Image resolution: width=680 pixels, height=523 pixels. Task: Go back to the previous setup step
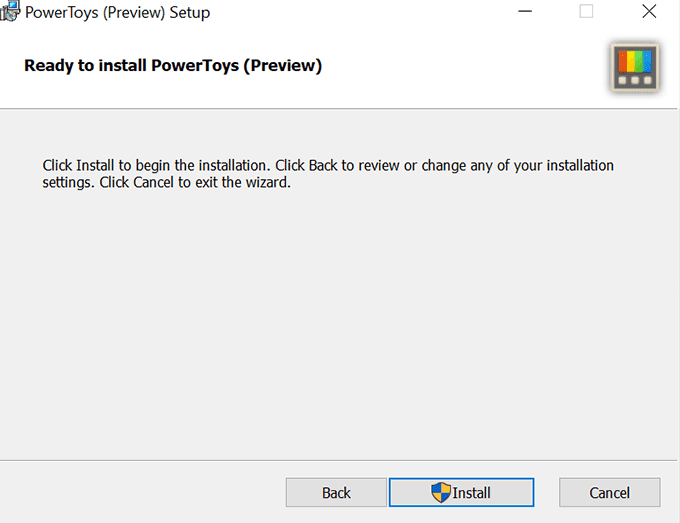336,492
